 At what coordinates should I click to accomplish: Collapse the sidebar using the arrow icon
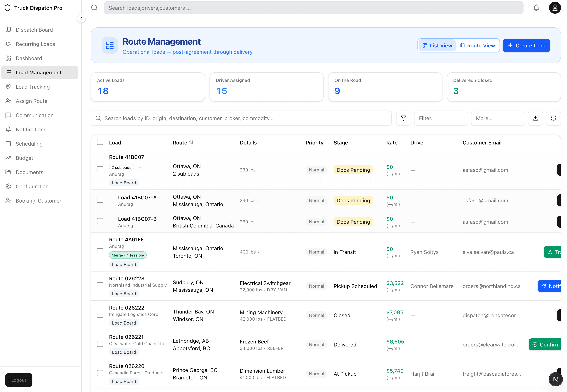81,18
